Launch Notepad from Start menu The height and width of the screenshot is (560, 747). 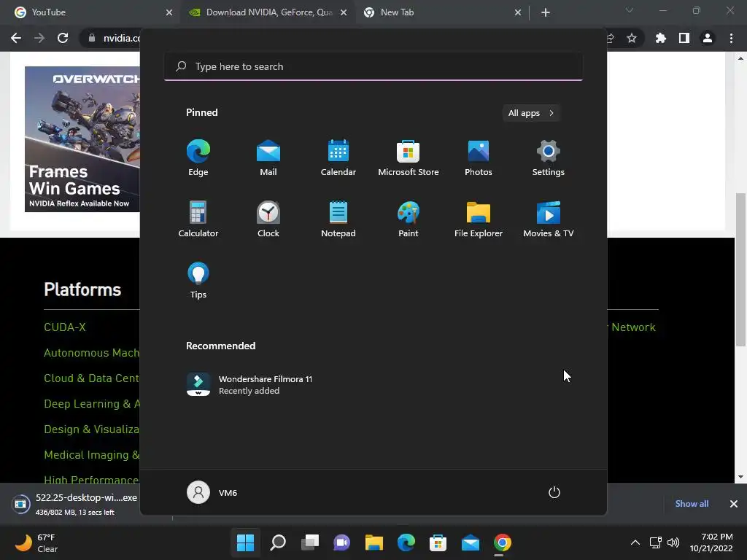pos(338,219)
